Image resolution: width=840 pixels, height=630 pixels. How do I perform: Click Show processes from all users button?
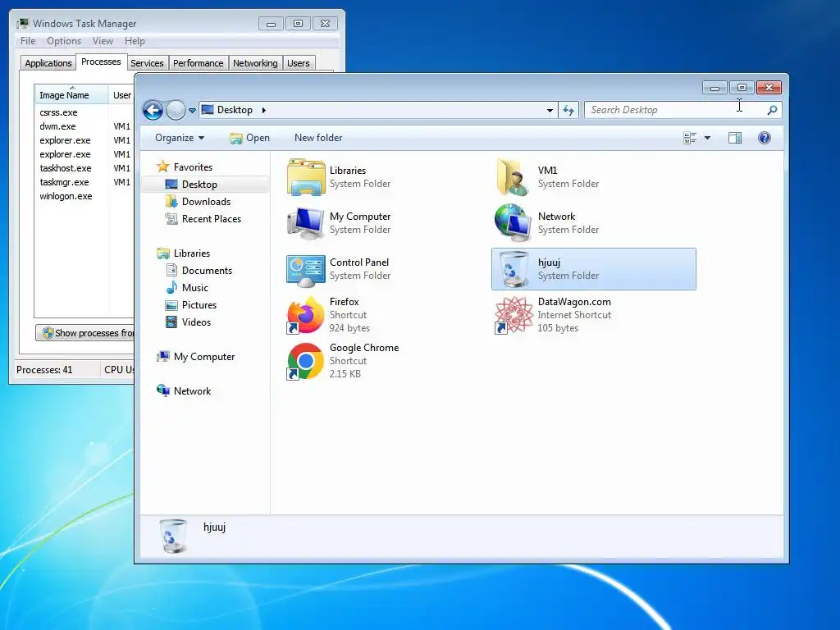[85, 333]
